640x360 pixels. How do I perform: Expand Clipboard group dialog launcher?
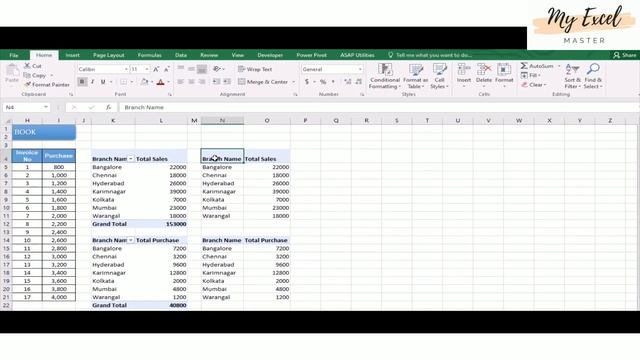tap(71, 94)
